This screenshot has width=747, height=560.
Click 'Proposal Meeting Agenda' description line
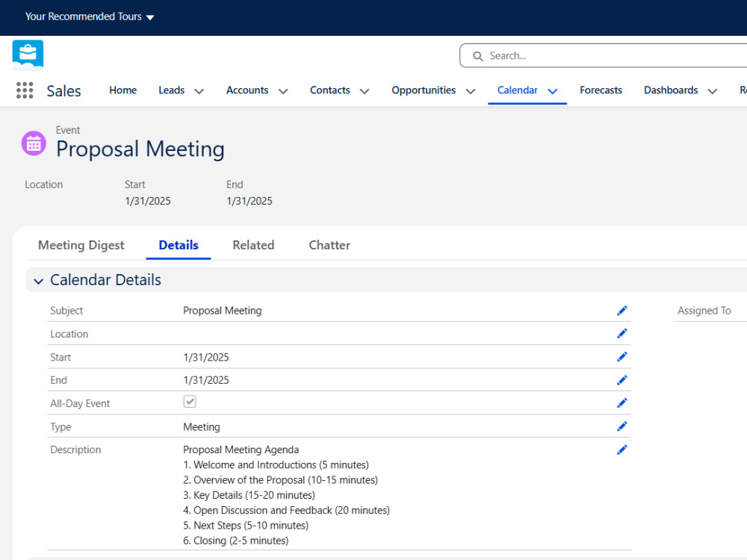coord(241,449)
